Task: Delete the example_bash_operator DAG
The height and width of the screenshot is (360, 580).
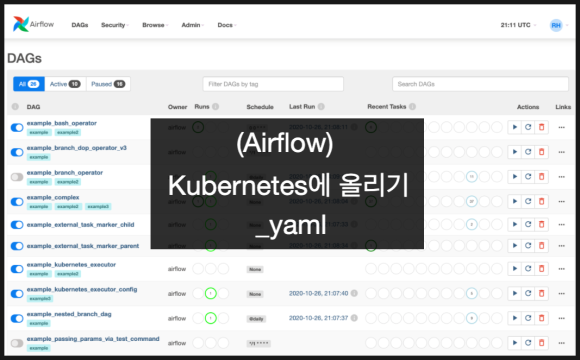Action: pyautogui.click(x=542, y=127)
